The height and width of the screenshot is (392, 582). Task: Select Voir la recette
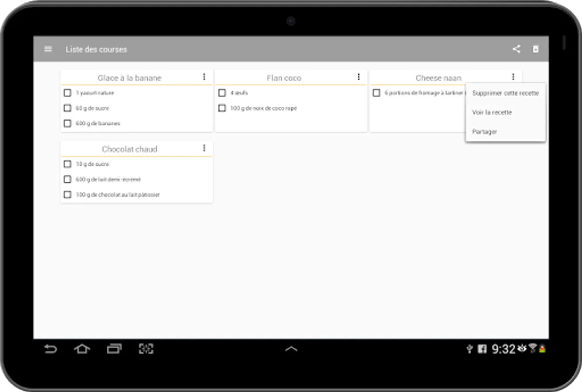(505, 112)
